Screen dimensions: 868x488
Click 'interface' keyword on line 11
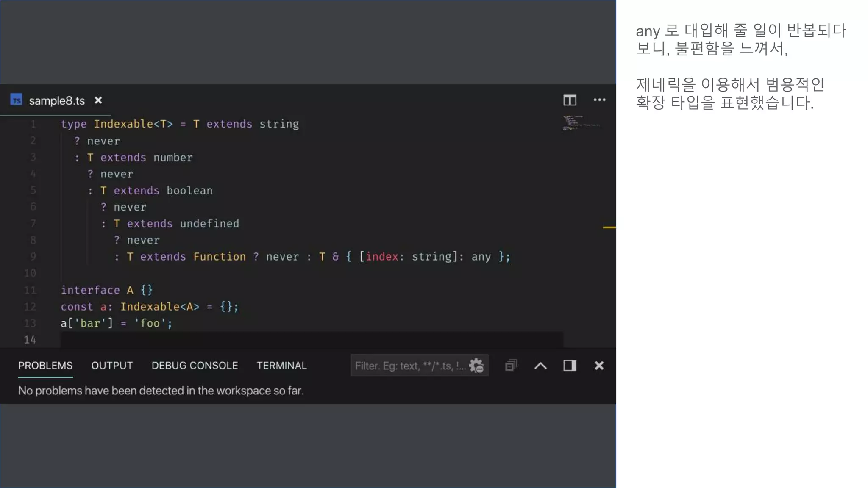[x=90, y=290]
